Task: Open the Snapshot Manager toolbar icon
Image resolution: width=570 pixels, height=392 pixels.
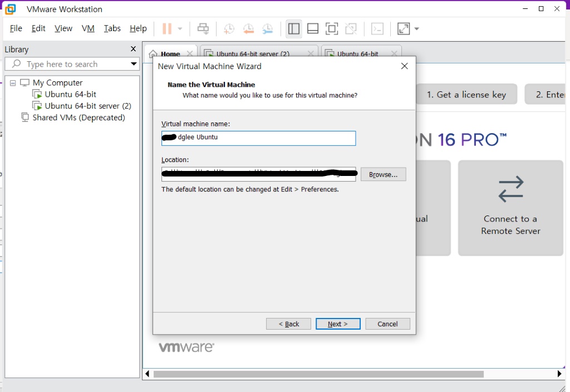Action: [x=268, y=29]
